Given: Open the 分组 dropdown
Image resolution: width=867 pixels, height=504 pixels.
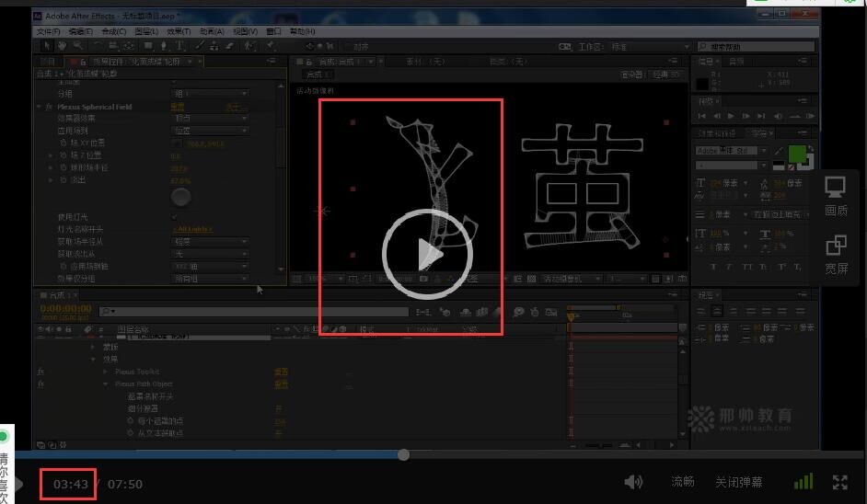Looking at the screenshot, I should click(x=211, y=94).
